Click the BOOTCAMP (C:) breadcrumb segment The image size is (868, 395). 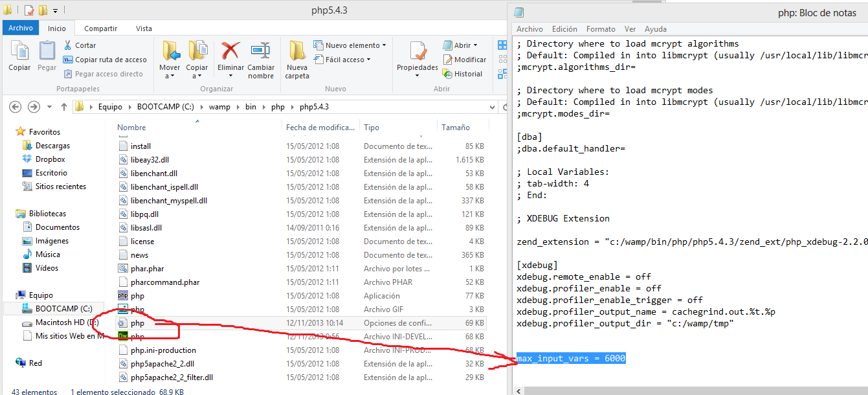pos(165,107)
